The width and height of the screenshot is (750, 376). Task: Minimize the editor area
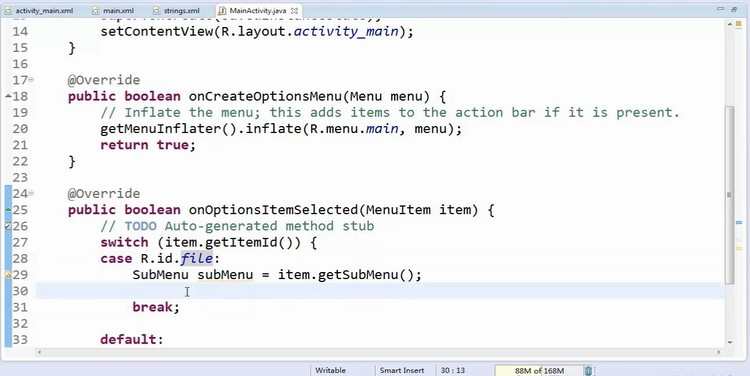point(721,9)
